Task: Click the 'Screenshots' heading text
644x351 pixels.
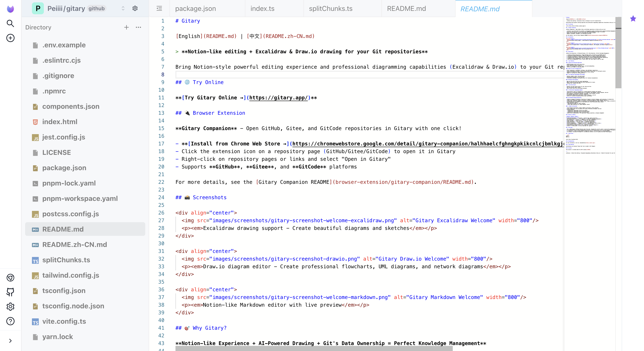Action: pos(210,197)
